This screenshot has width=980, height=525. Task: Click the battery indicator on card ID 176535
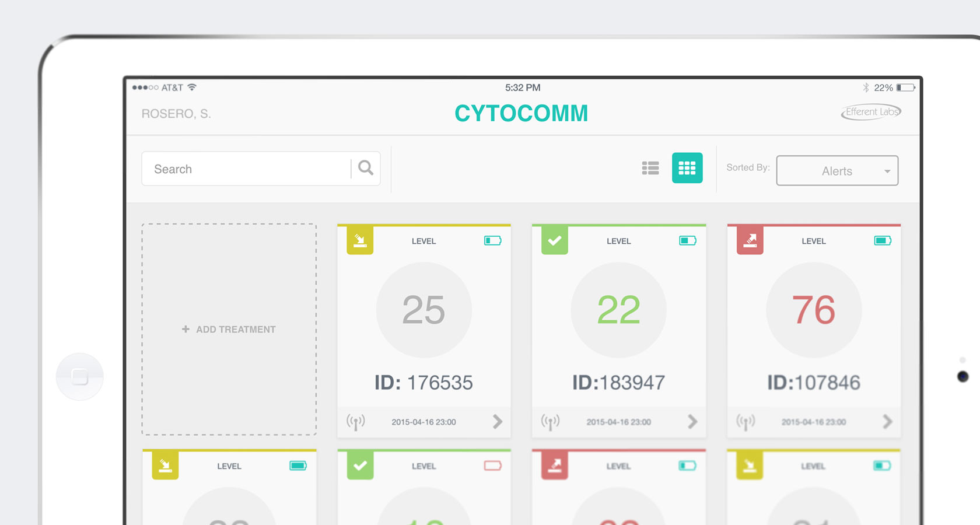click(x=493, y=240)
